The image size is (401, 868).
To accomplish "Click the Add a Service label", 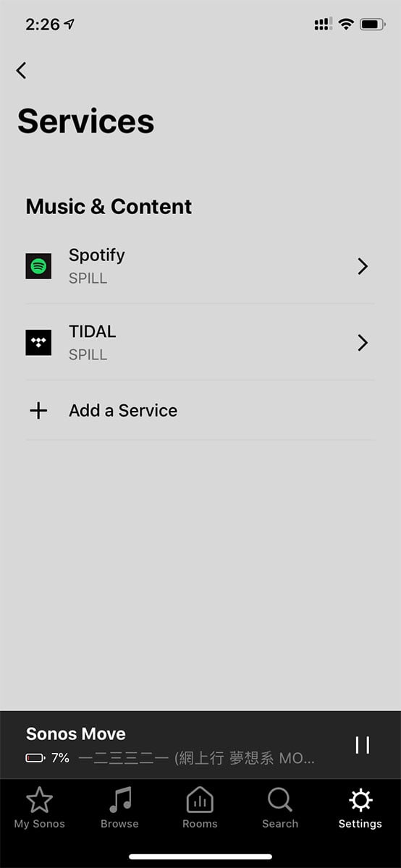I will 123,411.
